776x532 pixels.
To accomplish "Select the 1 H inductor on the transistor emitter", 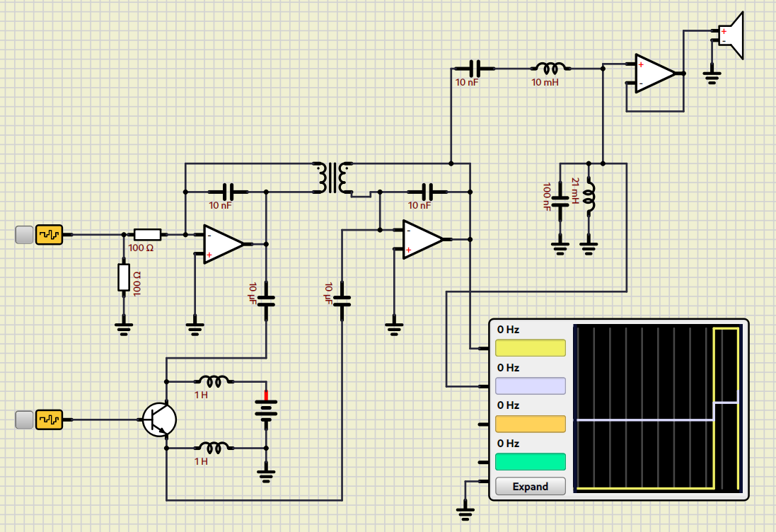I will [x=214, y=448].
